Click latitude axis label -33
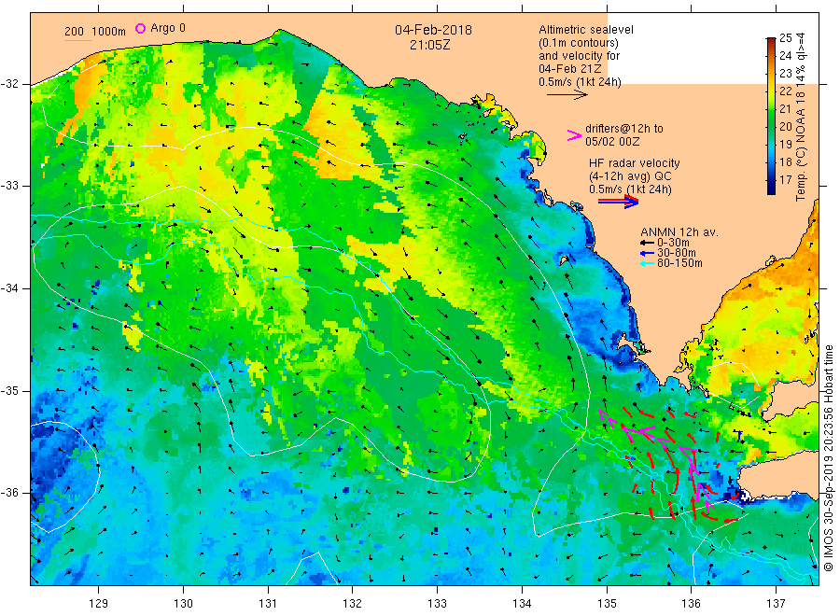 pos(9,186)
